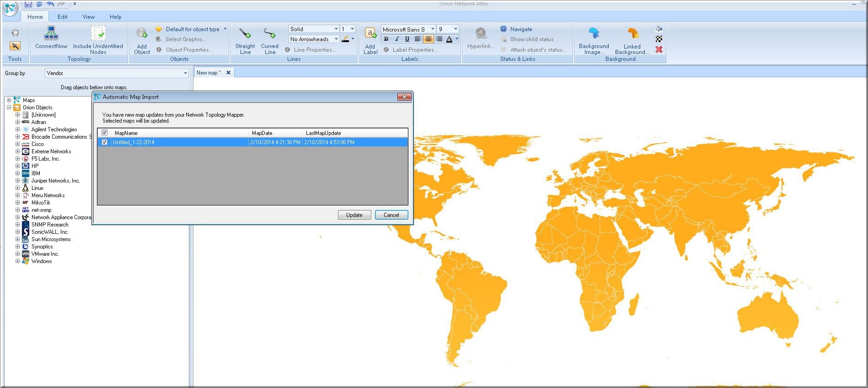
Task: Click the checkered background texture icon
Action: [x=659, y=39]
